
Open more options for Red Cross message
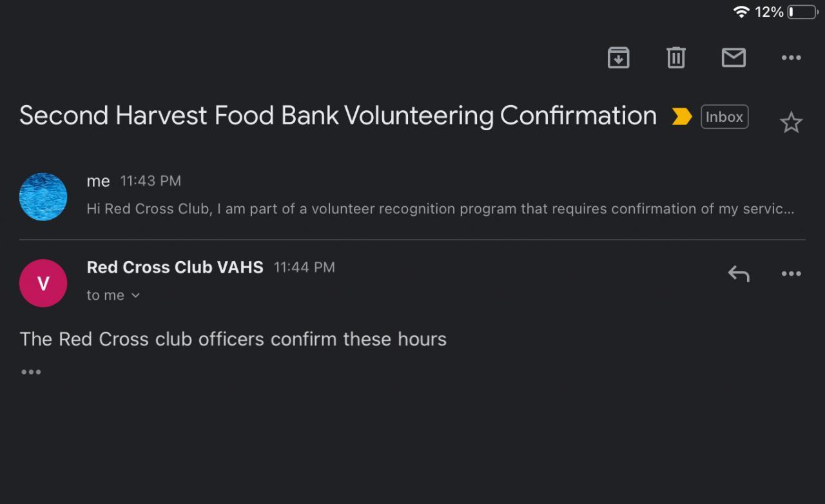tap(791, 274)
